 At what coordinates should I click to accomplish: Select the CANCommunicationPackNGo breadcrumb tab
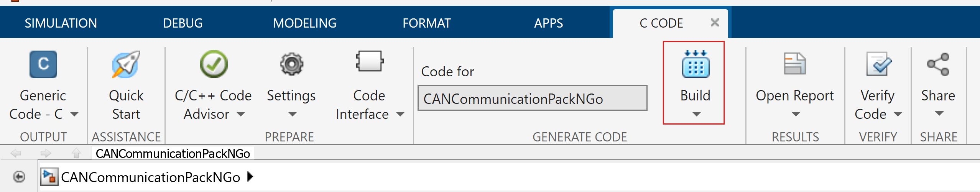173,154
